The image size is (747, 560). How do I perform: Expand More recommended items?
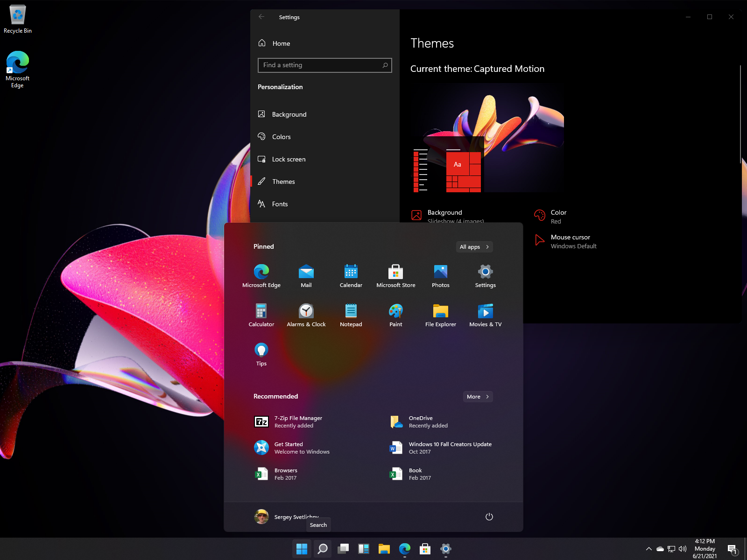(x=478, y=397)
